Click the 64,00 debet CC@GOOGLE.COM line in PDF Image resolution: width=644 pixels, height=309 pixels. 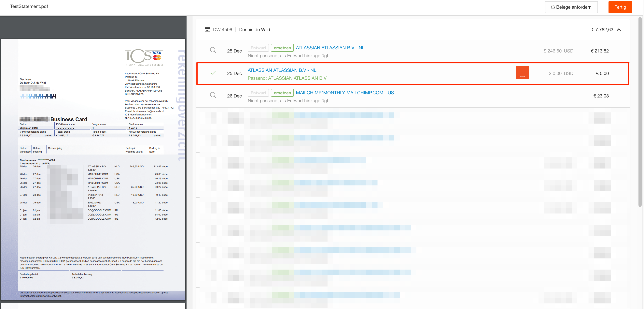pyautogui.click(x=94, y=214)
